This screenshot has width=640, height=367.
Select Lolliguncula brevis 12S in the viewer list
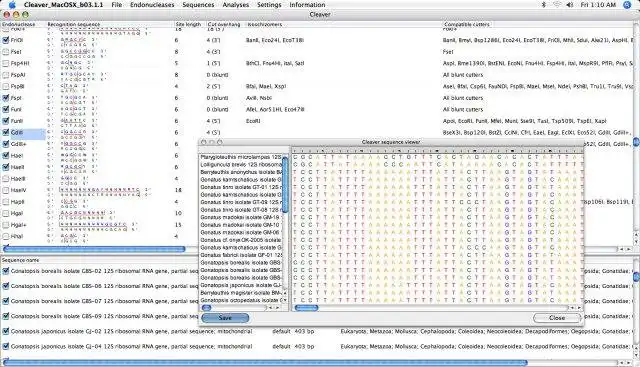pos(241,165)
